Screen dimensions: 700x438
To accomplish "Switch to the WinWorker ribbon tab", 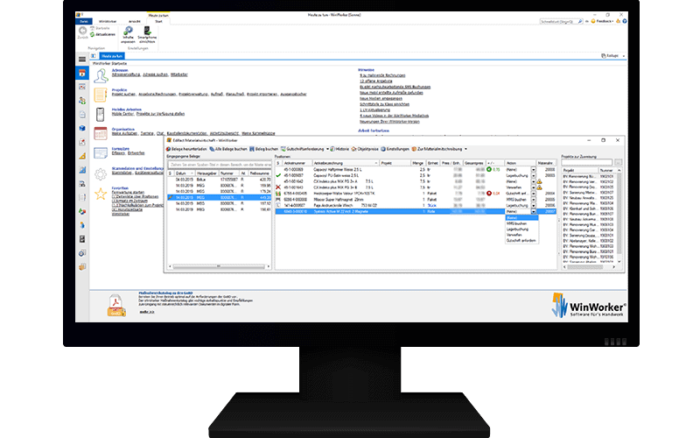I will [107, 21].
